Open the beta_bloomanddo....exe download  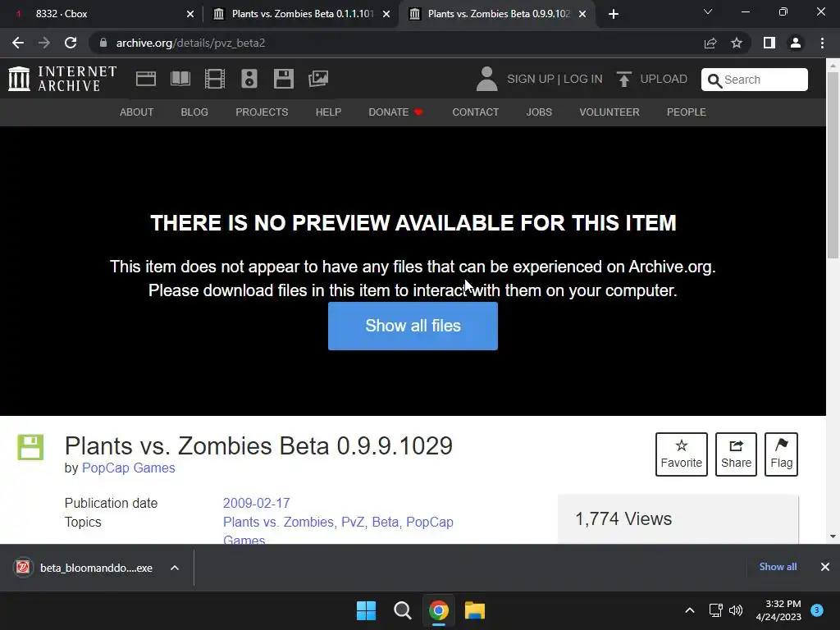coord(84,568)
